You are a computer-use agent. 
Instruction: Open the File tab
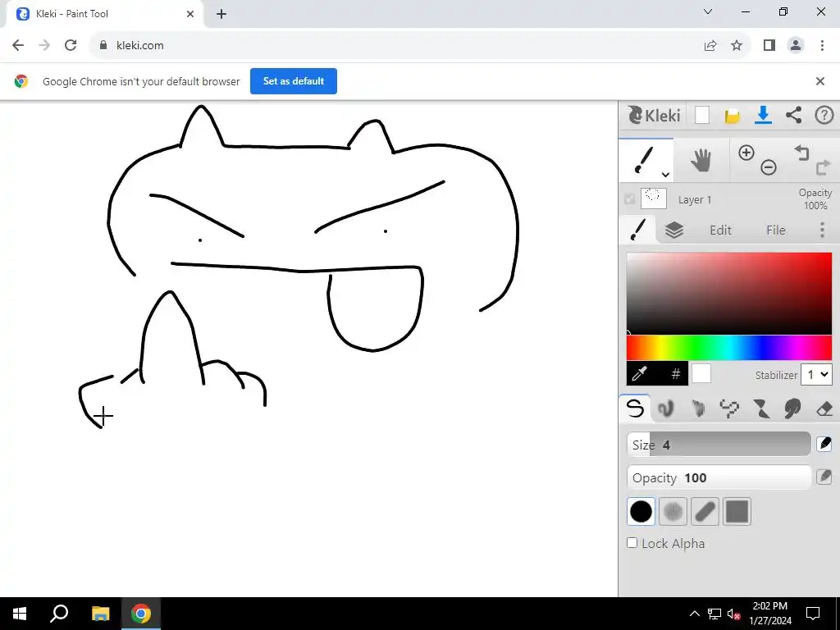(775, 230)
